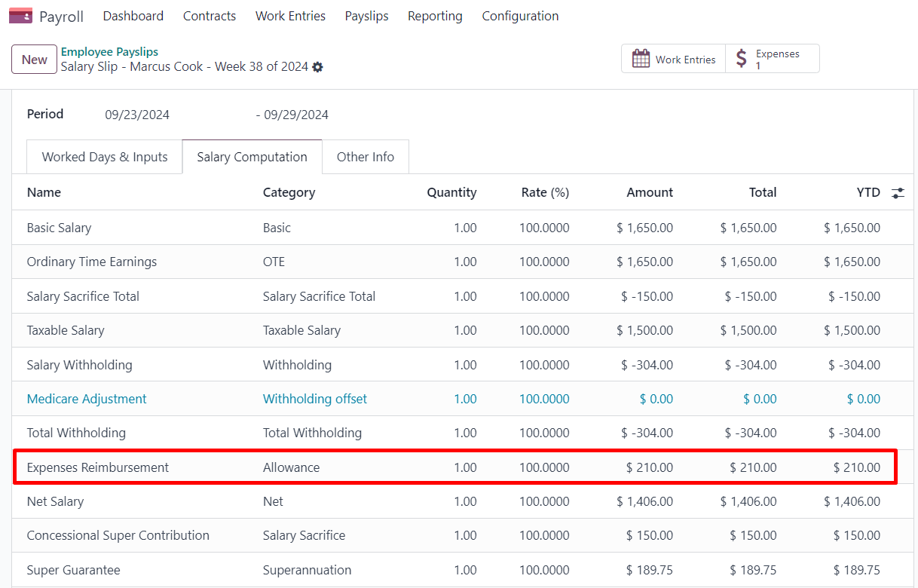Open column options adjust icon in table header
The image size is (918, 588).
[898, 193]
